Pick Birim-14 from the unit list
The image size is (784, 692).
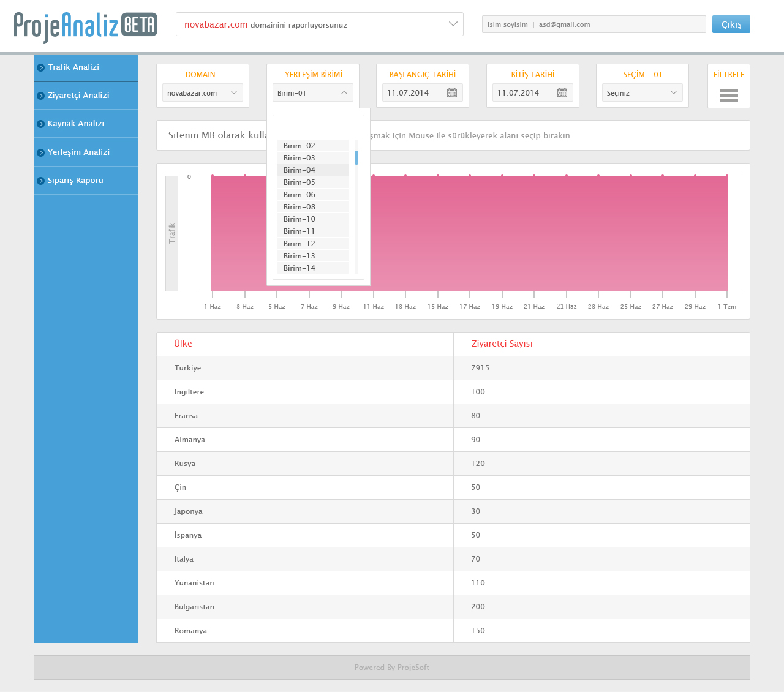pos(300,268)
